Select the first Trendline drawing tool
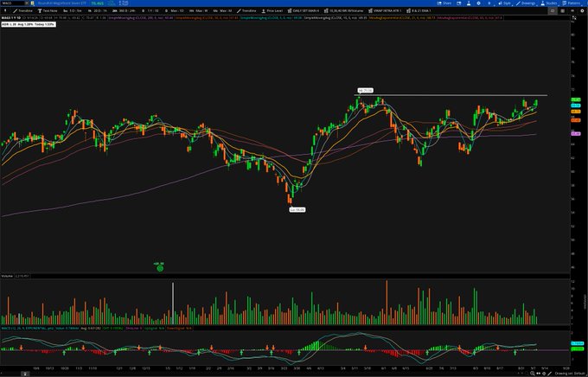The height and width of the screenshot is (377, 588). [x=22, y=11]
